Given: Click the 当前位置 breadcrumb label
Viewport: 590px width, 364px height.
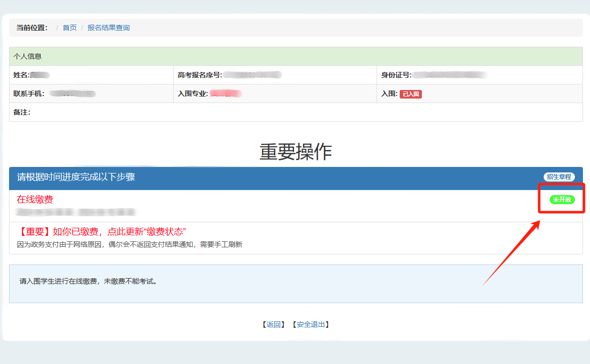Looking at the screenshot, I should pos(32,28).
